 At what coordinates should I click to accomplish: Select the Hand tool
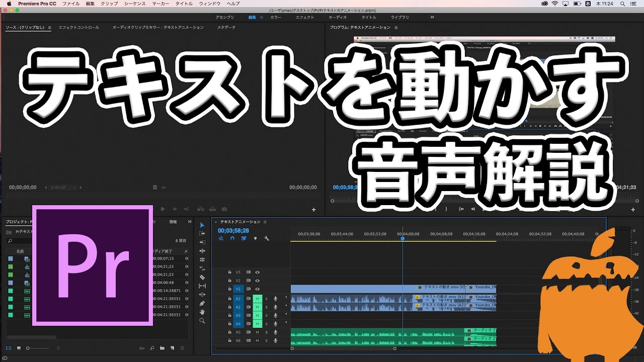pyautogui.click(x=202, y=312)
